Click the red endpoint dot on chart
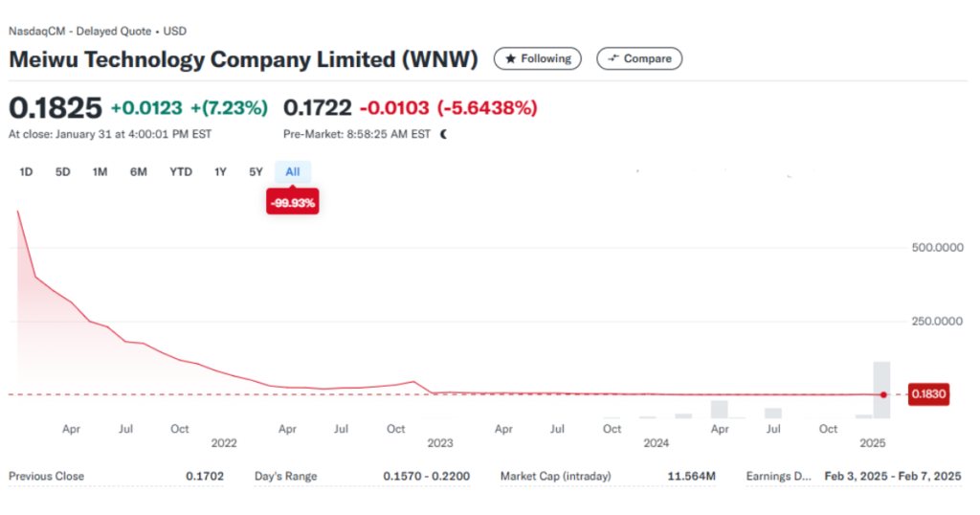 (883, 394)
